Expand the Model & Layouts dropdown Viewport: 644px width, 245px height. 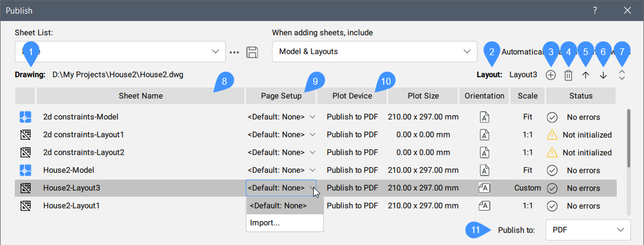tap(374, 51)
